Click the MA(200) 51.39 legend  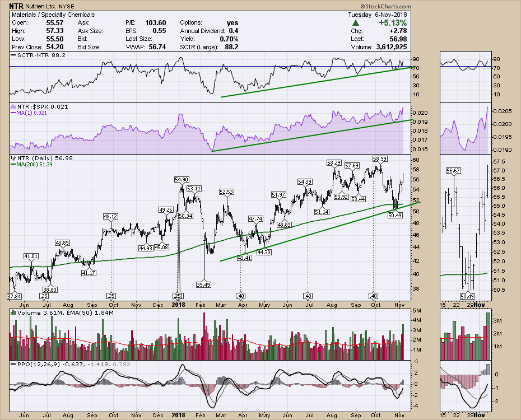click(35, 164)
